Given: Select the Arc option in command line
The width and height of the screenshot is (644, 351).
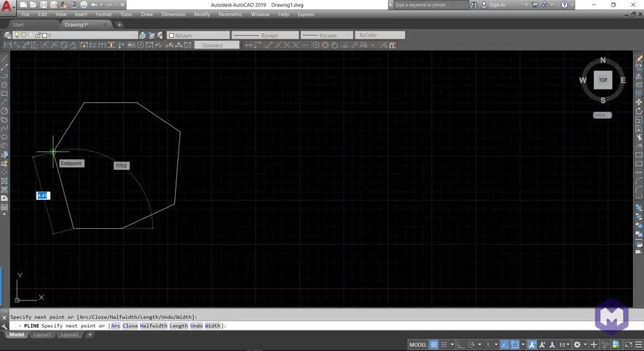Looking at the screenshot, I should point(116,326).
